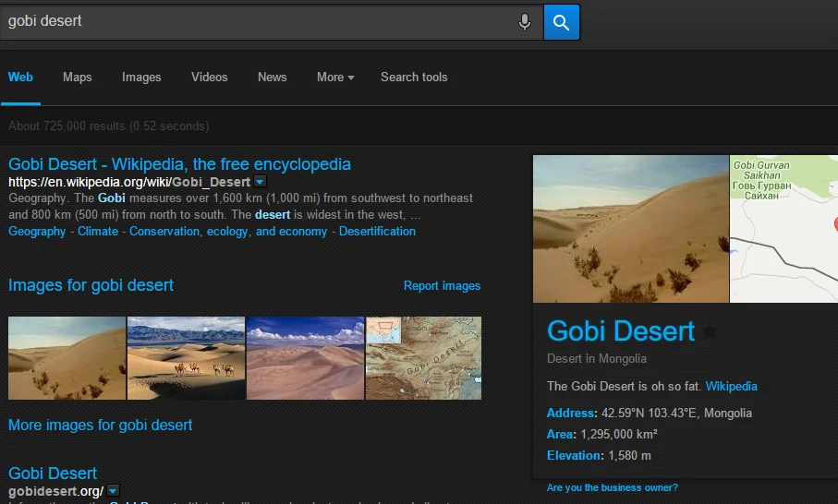
Task: Click the Area label in knowledge panel
Action: pos(560,435)
